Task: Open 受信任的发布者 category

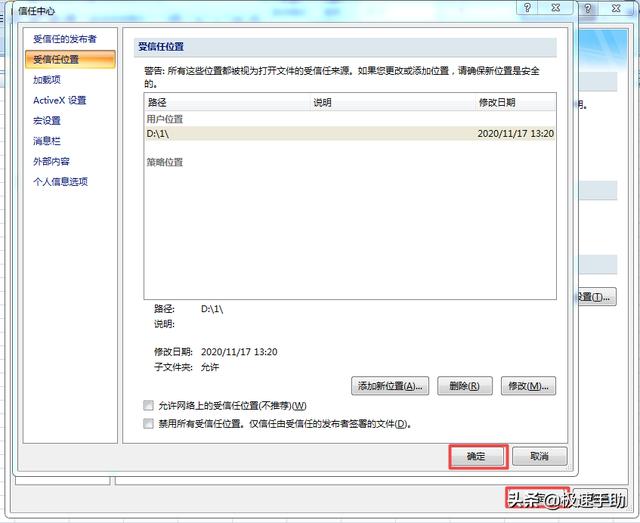Action: pos(64,39)
